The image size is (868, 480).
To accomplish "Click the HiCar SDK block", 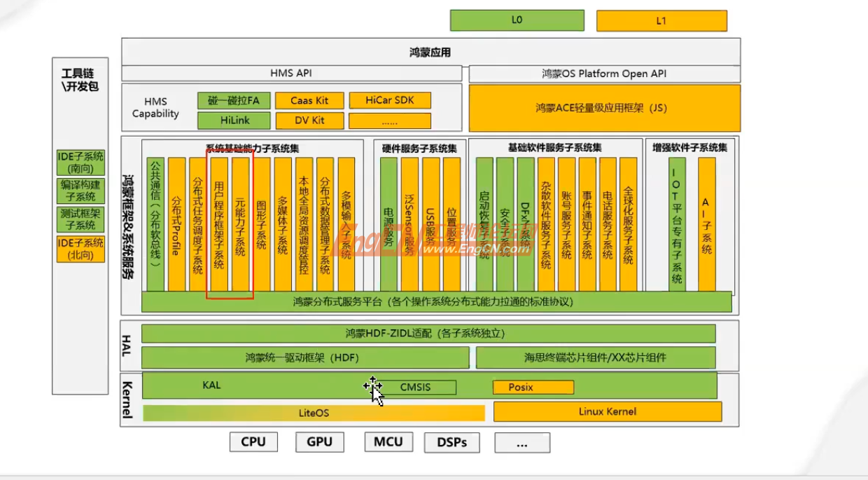I will pyautogui.click(x=389, y=100).
